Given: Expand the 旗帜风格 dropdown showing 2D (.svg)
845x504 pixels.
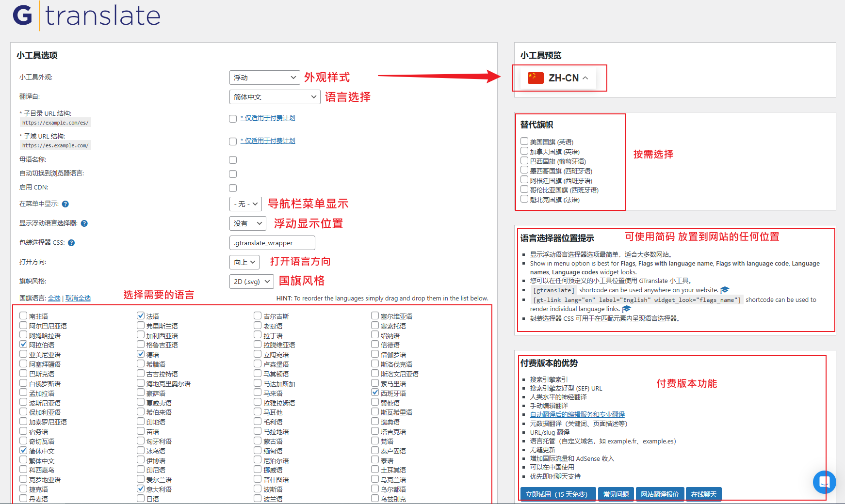Looking at the screenshot, I should [x=251, y=282].
